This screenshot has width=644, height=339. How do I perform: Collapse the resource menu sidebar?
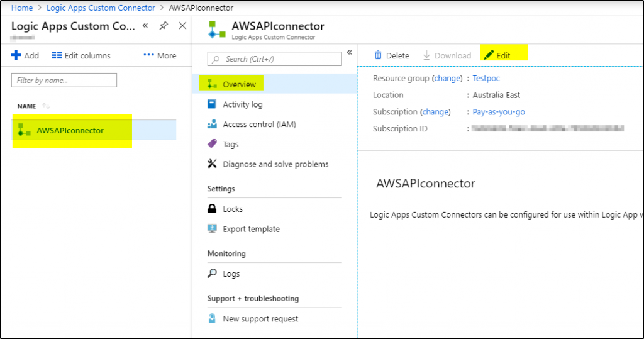pyautogui.click(x=350, y=52)
